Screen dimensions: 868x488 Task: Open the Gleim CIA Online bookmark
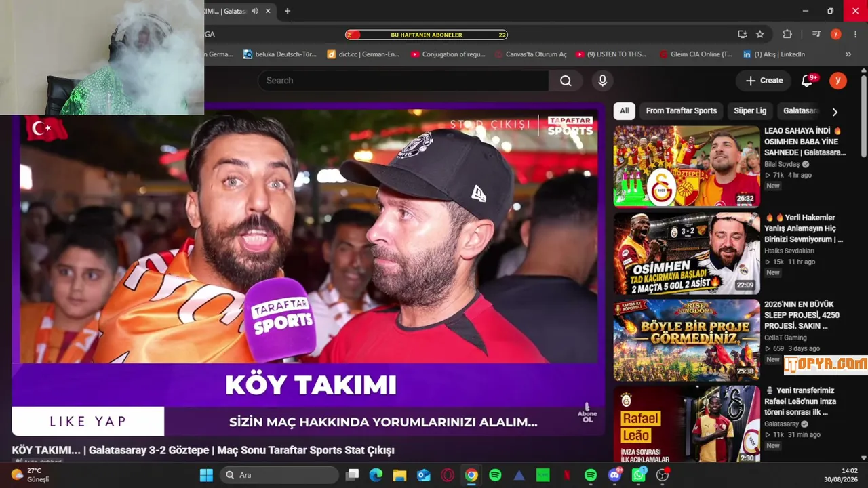pyautogui.click(x=695, y=54)
